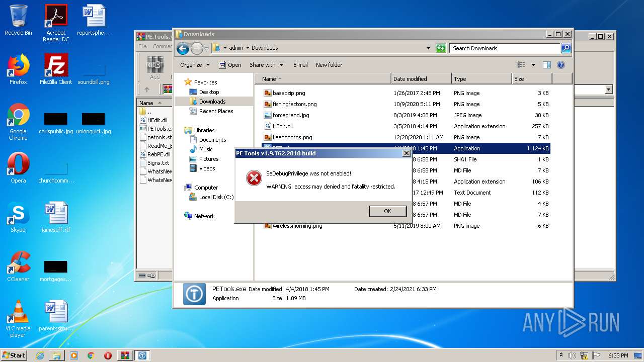This screenshot has width=644, height=362.
Task: Sort by Date modified column
Action: 421,79
